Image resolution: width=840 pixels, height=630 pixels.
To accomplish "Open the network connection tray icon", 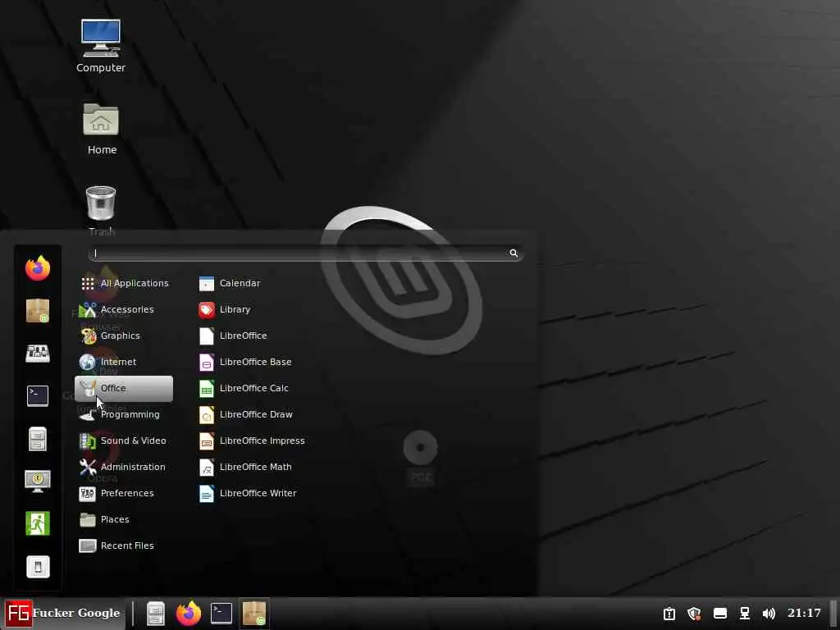I will 745,614.
